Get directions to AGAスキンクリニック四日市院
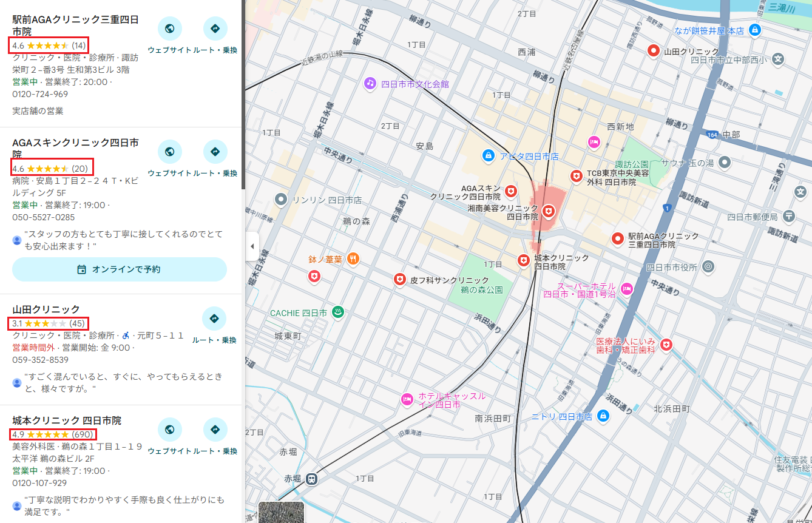 215,152
